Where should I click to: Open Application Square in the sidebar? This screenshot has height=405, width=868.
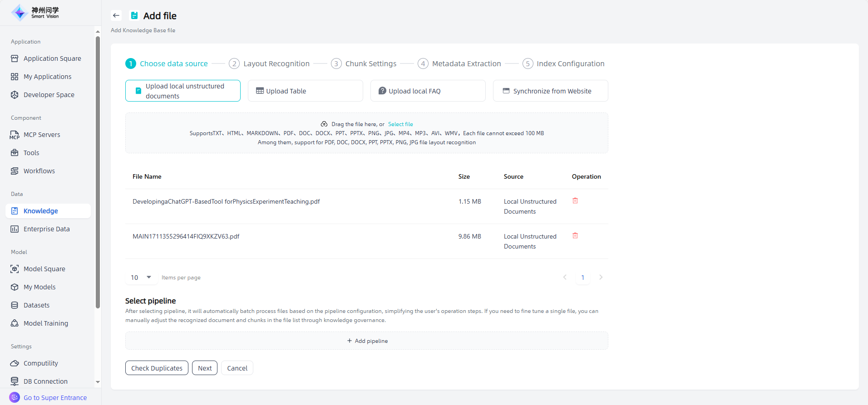[52, 59]
